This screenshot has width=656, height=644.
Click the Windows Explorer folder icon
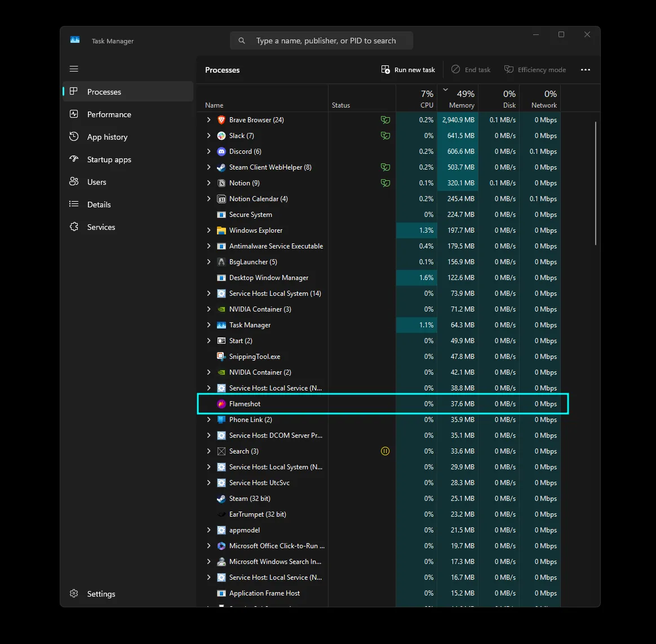coord(221,230)
